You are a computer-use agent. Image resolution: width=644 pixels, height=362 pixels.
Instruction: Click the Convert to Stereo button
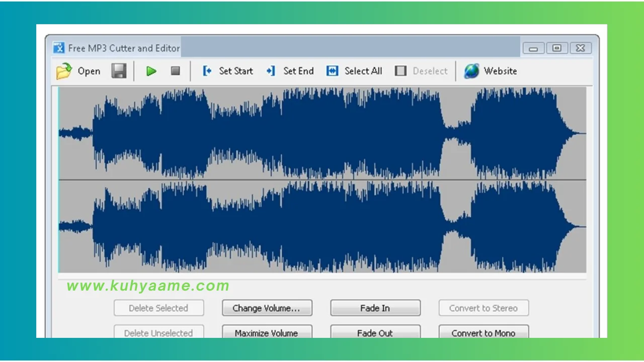click(x=483, y=308)
